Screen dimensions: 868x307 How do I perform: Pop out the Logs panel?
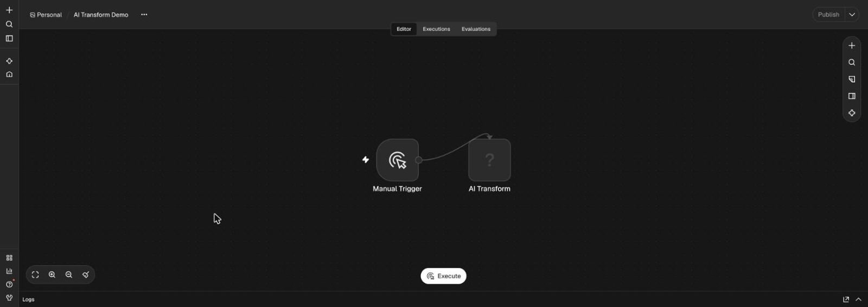click(846, 299)
